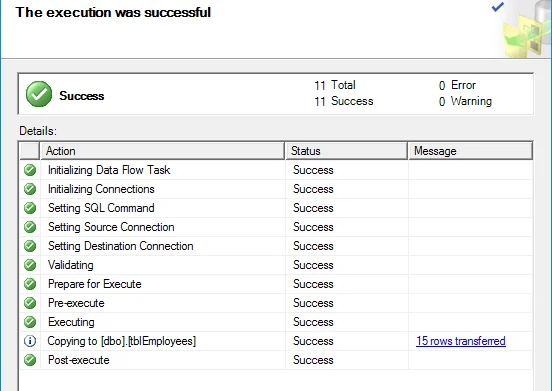This screenshot has height=391, width=552.
Task: Open the 15 rows transferred link
Action: point(461,341)
